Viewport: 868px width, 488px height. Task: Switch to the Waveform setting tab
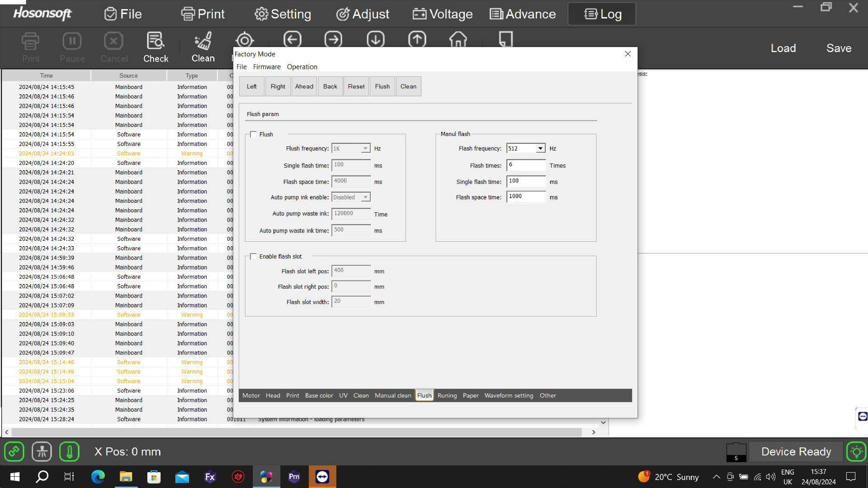(508, 395)
